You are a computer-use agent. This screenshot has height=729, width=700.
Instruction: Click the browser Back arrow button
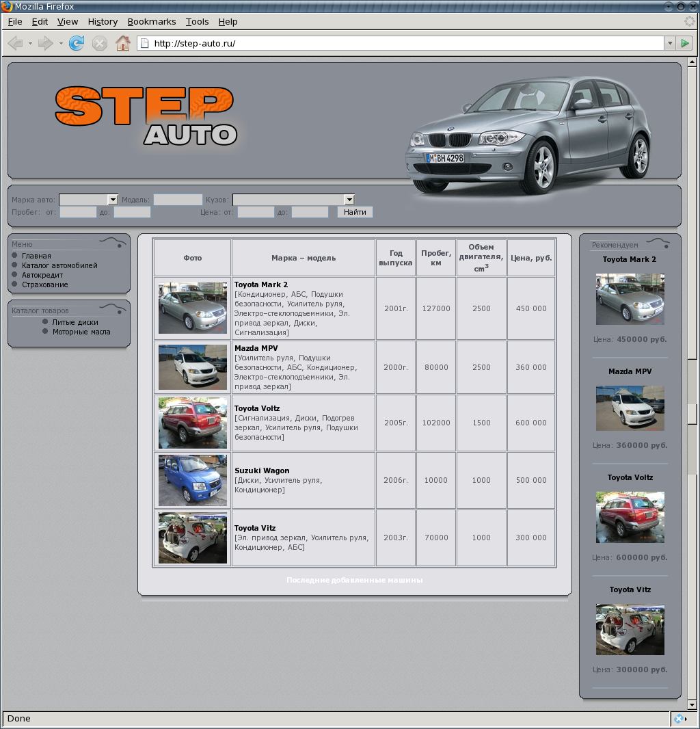[x=16, y=43]
